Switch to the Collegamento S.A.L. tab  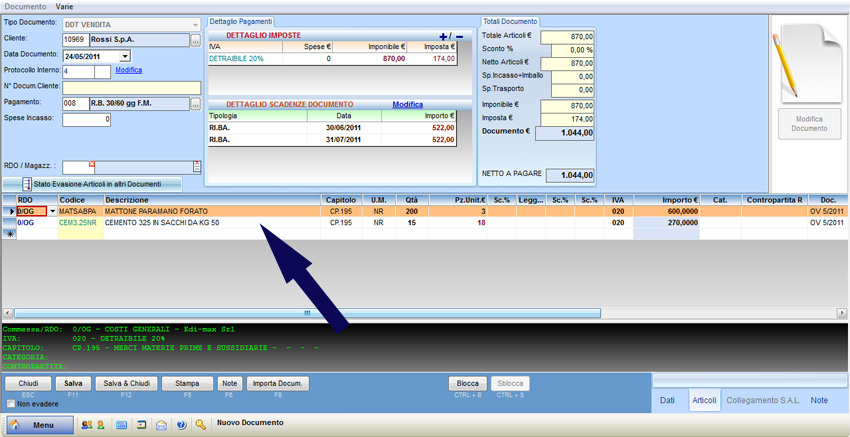[762, 400]
